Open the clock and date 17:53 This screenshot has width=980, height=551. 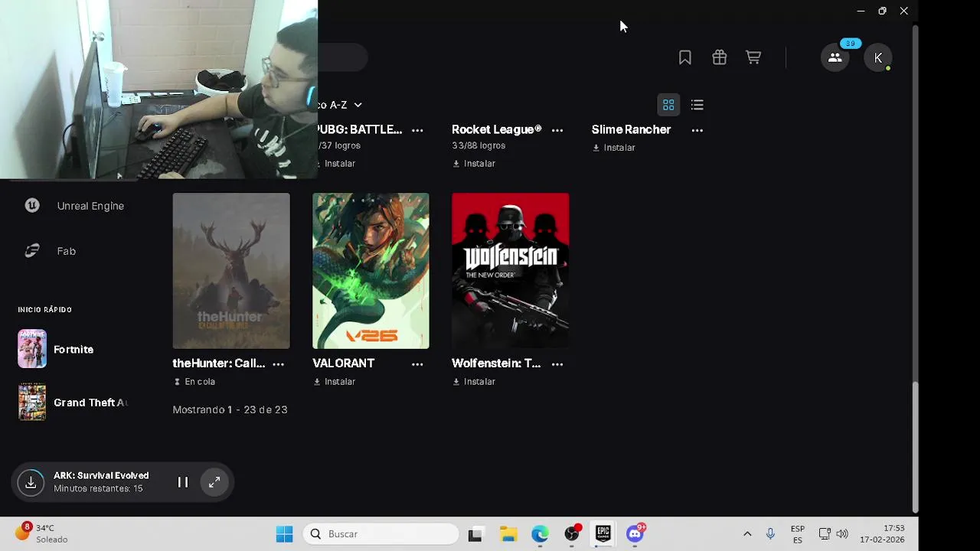[882, 534]
